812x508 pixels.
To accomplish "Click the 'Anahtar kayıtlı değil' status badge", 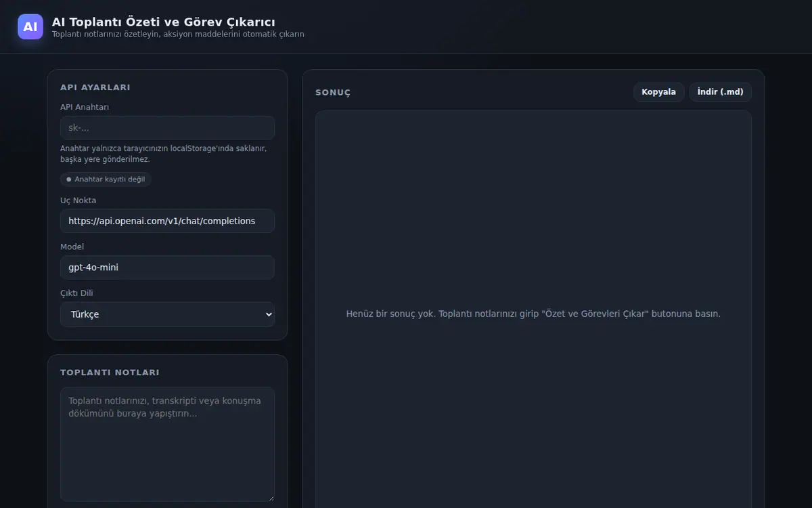I will tap(106, 179).
